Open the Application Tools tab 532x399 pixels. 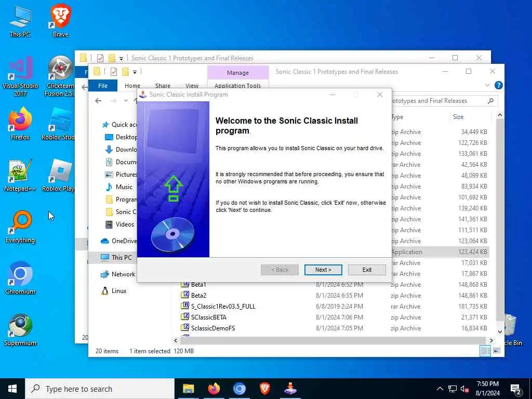click(237, 86)
